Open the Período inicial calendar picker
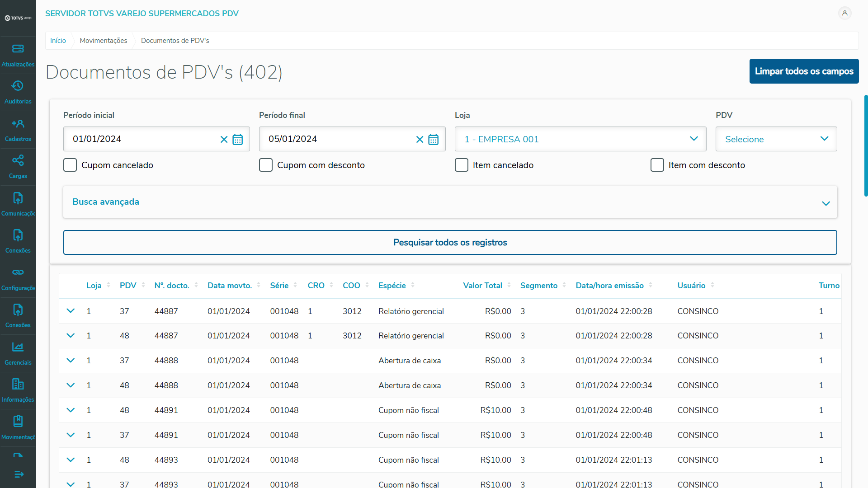This screenshot has width=868, height=488. click(x=238, y=139)
